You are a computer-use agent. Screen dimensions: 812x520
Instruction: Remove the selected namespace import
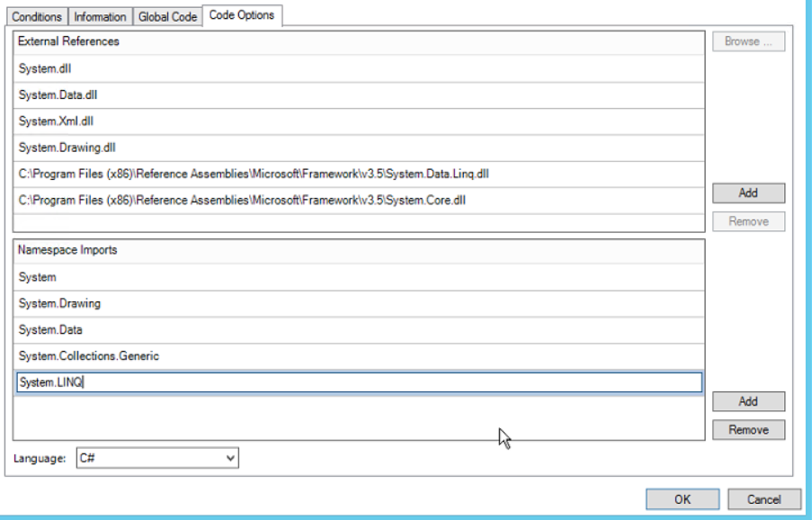(748, 430)
